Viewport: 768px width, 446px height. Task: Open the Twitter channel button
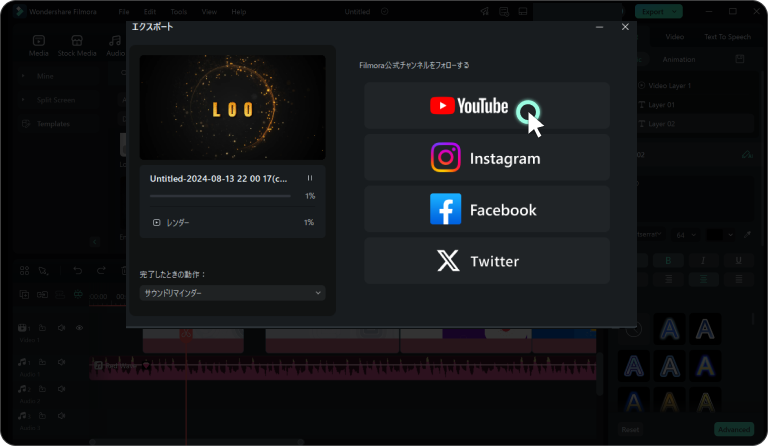[x=487, y=261]
